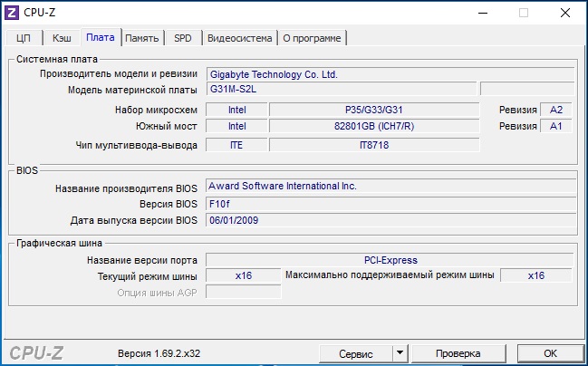
Task: Select the Плата tab
Action: click(100, 37)
